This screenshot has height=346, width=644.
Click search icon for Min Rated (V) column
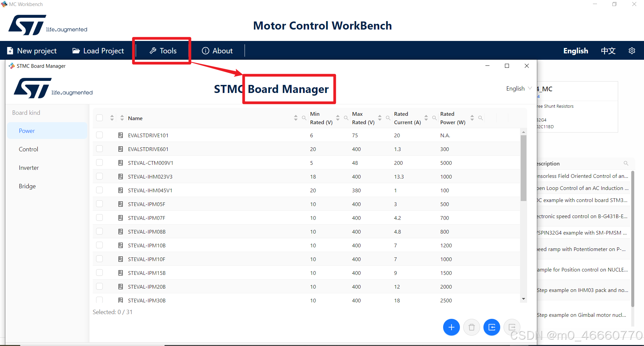pos(346,118)
